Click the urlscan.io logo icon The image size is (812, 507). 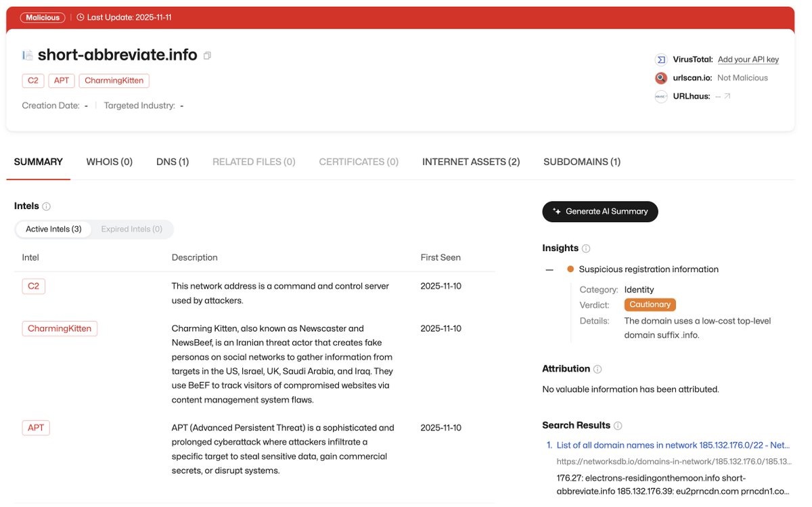[661, 78]
